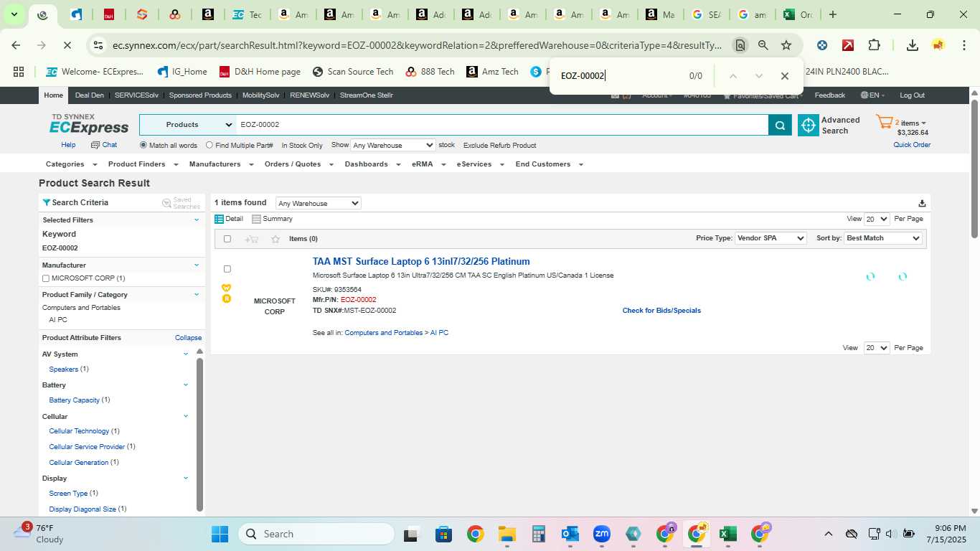Collapse the Selected Filters section chevron
This screenshot has width=980, height=551.
(197, 220)
